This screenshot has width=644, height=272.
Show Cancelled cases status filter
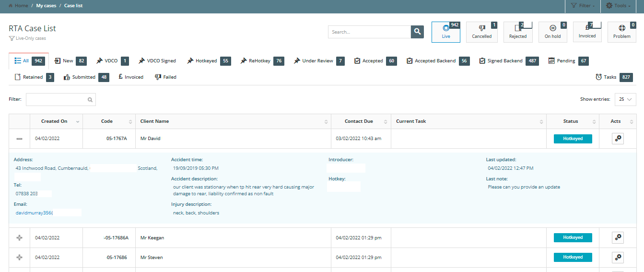[481, 32]
